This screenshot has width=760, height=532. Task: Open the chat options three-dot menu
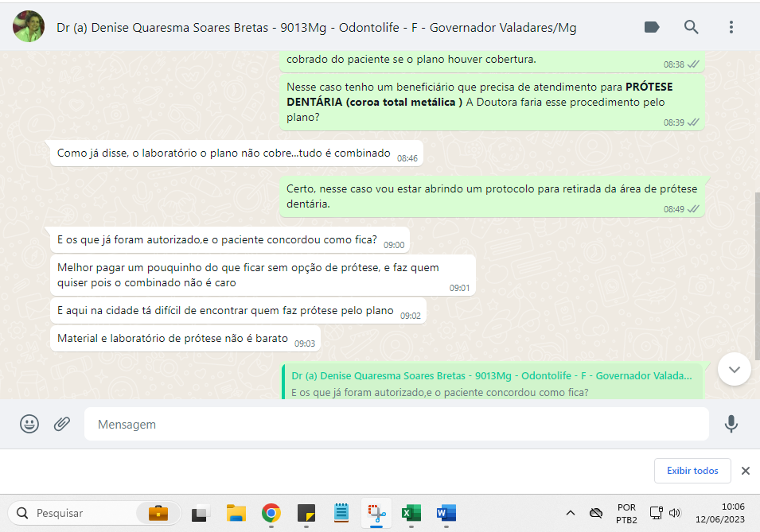(x=731, y=27)
